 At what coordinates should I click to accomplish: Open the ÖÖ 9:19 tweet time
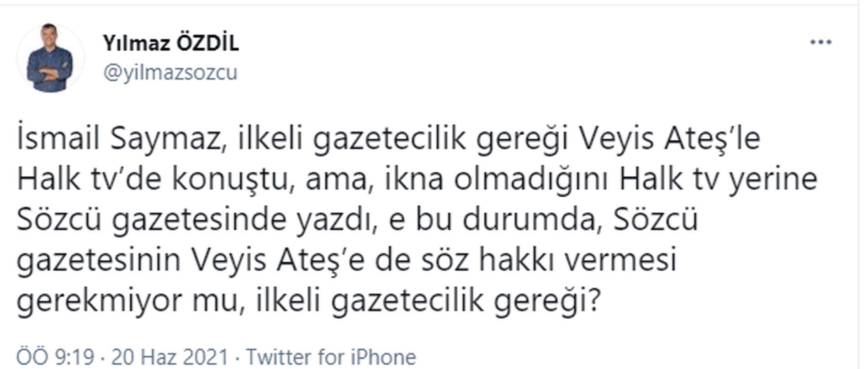pyautogui.click(x=55, y=357)
